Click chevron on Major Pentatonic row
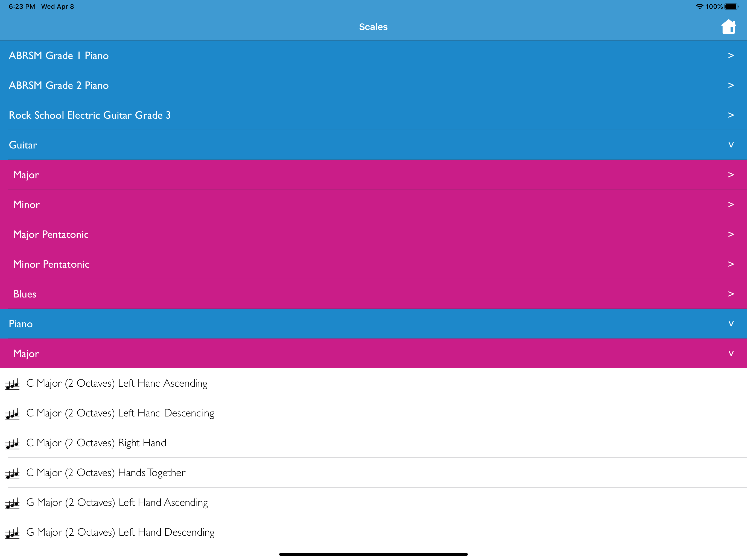This screenshot has width=747, height=560. 731,234
